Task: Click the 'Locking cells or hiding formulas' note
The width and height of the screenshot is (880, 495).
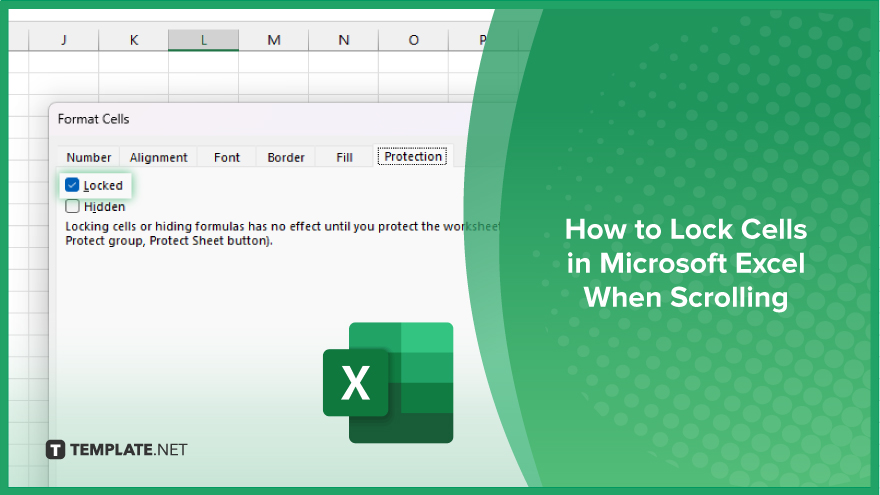Action: 282,233
